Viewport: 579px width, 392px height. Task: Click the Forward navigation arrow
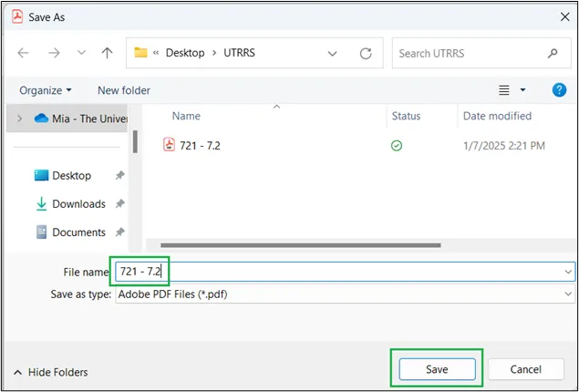point(54,53)
